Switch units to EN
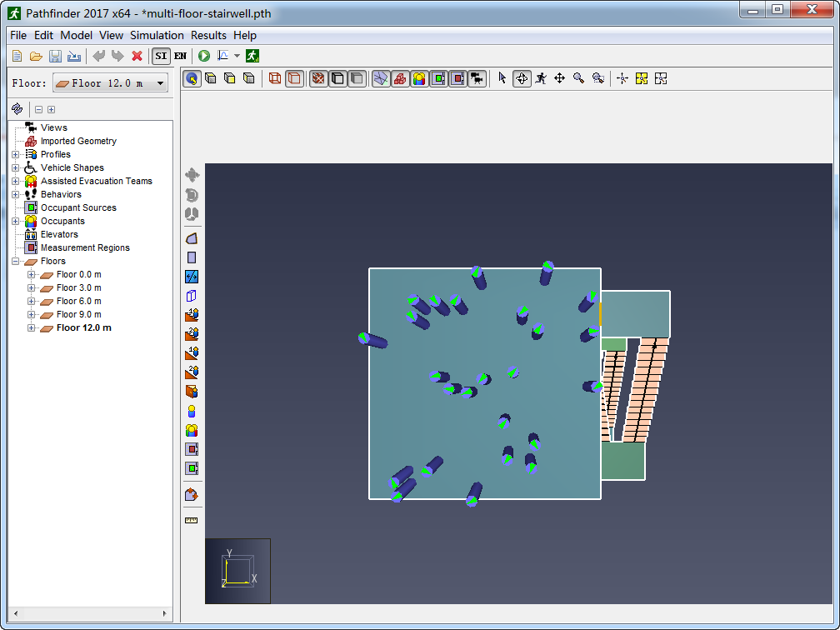This screenshot has width=840, height=630. click(181, 56)
